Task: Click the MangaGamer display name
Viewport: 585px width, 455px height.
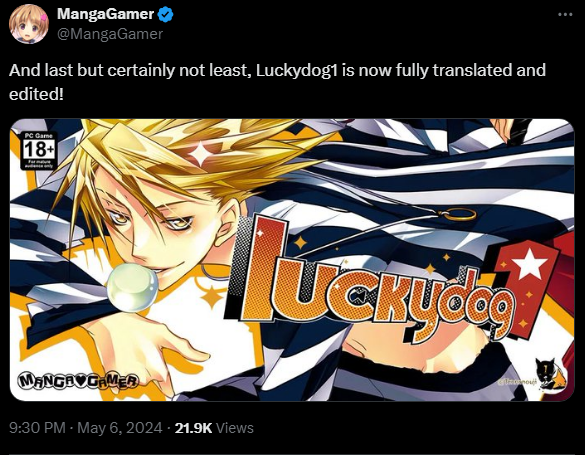Action: coord(106,14)
